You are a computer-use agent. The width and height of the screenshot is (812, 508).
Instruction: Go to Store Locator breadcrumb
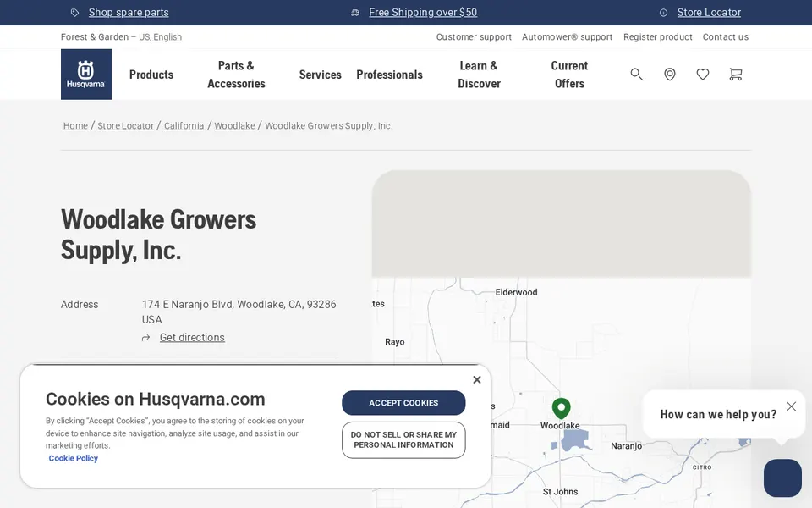(126, 125)
